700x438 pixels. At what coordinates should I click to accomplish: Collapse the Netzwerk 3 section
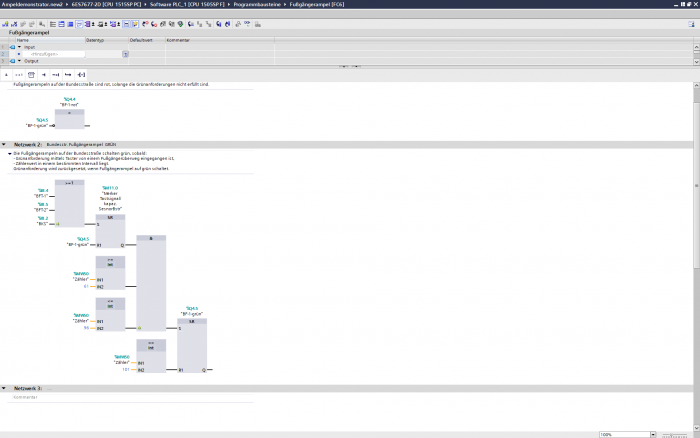pyautogui.click(x=4, y=388)
